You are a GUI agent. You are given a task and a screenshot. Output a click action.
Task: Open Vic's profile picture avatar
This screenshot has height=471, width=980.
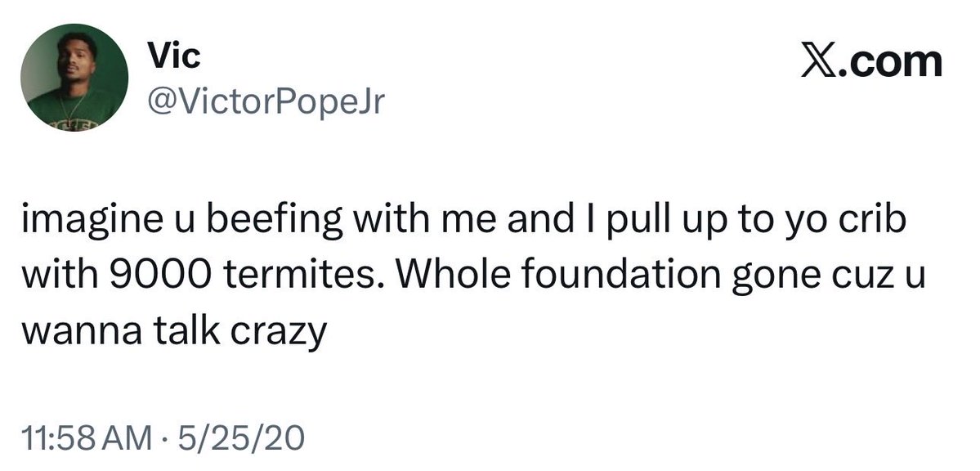(74, 78)
